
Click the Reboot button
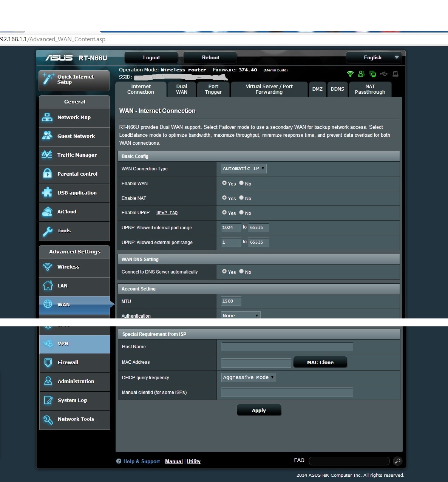pyautogui.click(x=210, y=57)
